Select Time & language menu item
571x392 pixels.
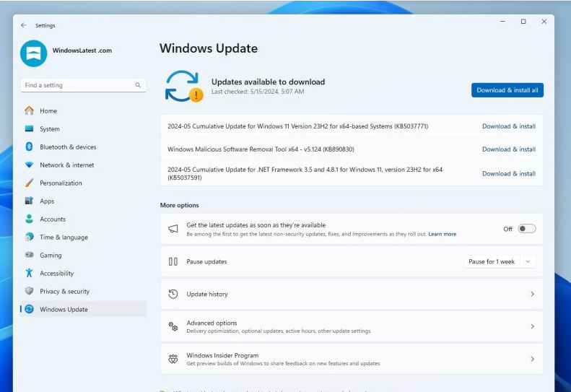coord(64,238)
